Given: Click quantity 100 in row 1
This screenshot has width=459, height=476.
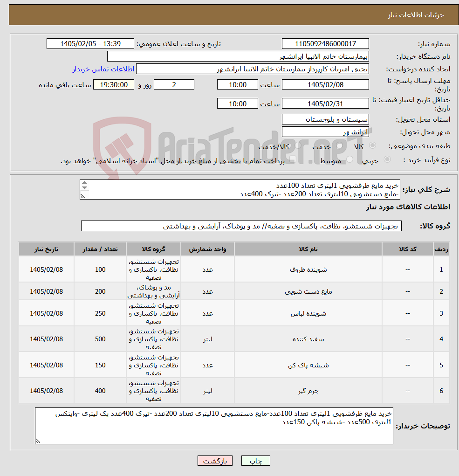Looking at the screenshot, I should coord(100,269).
